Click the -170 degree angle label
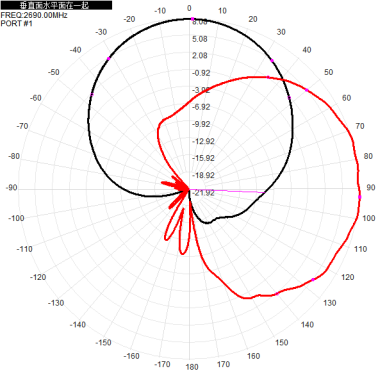The height and width of the screenshot is (378, 378). (162, 364)
